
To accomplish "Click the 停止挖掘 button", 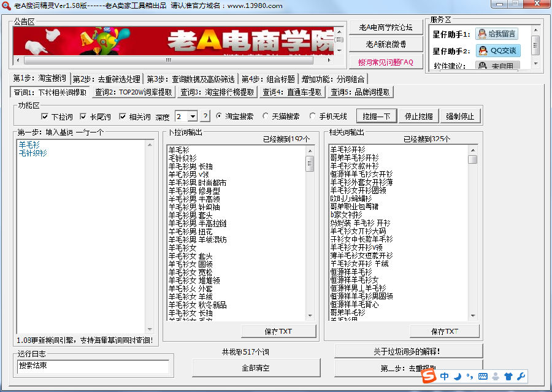I will (x=418, y=116).
